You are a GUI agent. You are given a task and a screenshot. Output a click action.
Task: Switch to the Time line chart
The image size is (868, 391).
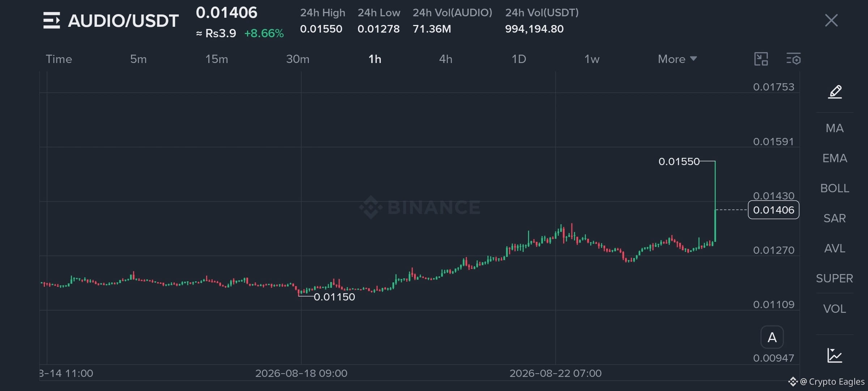59,59
